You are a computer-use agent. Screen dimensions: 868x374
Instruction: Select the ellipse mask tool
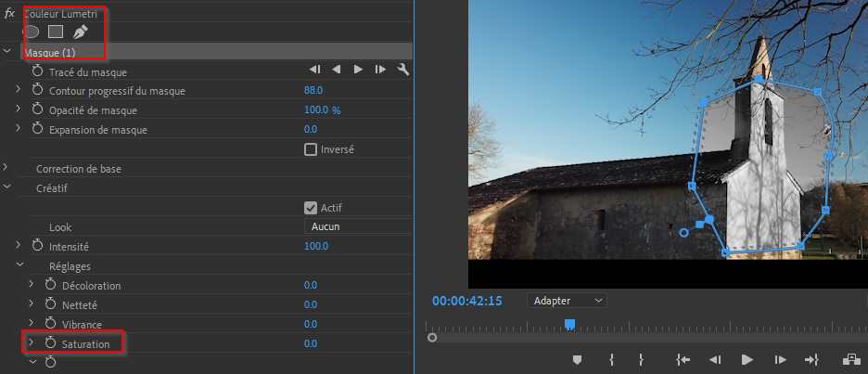point(31,32)
